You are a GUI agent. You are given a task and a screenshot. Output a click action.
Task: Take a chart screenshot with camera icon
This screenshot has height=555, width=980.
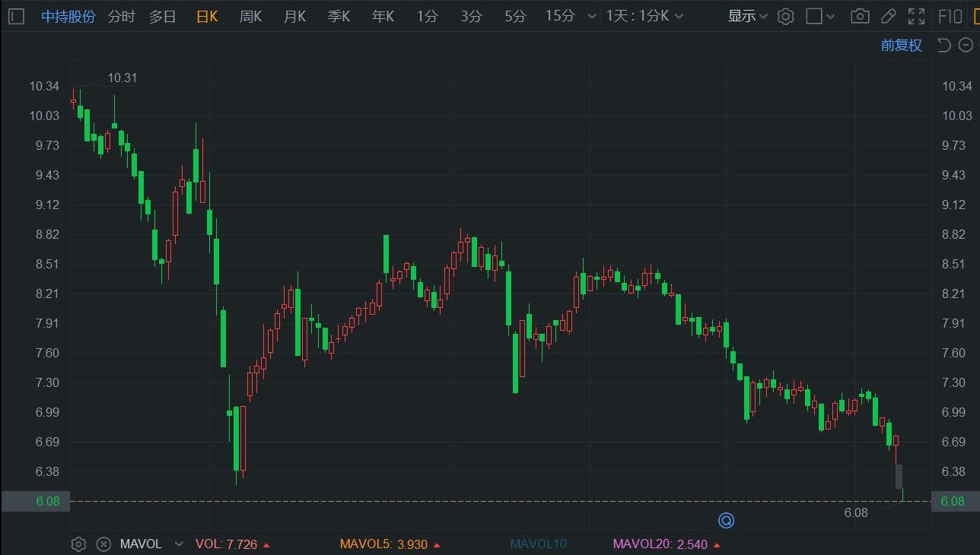pos(860,16)
